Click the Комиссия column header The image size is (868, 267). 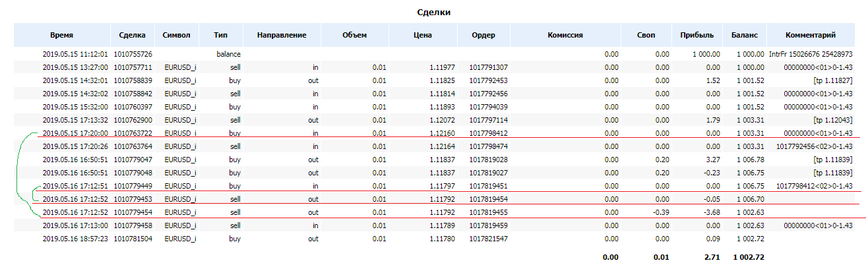[x=565, y=35]
